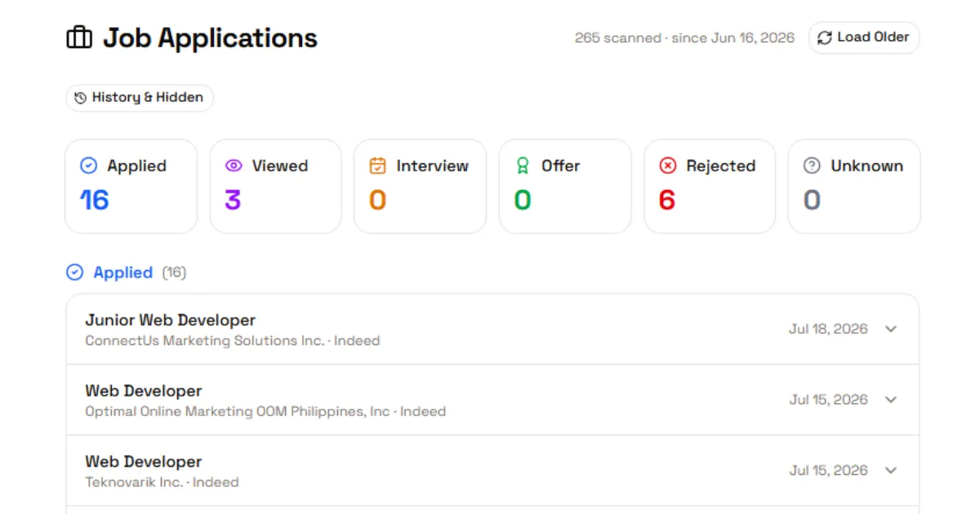Click Optimal Online Marketing OOM Philippines text
The height and width of the screenshot is (514, 980).
pyautogui.click(x=266, y=412)
